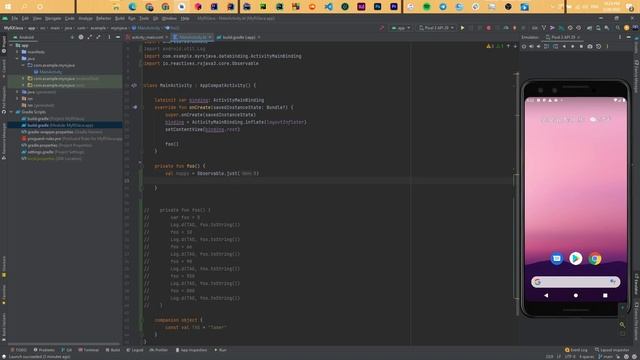Close the activity_main.xml editor tab
Image resolution: width=640 pixels, height=360 pixels.
(x=167, y=37)
